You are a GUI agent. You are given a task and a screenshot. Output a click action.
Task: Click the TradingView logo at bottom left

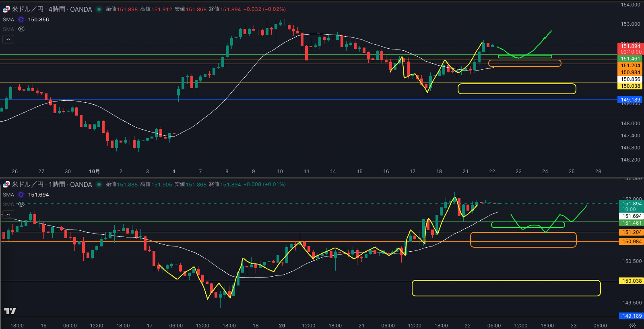(10, 311)
